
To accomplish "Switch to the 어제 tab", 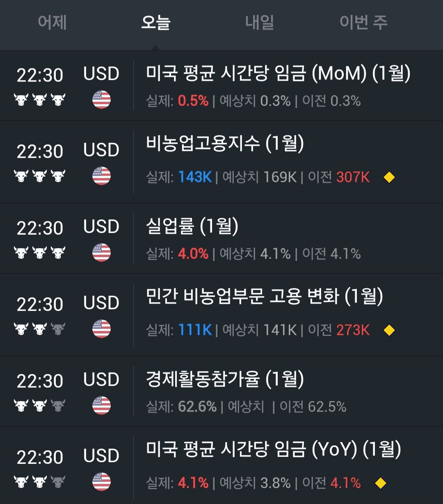I will pos(52,22).
